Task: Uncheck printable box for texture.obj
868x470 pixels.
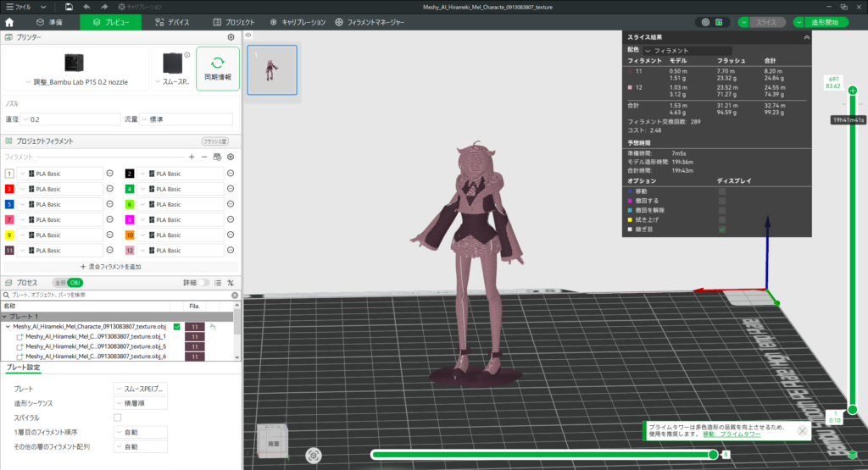Action: tap(176, 326)
